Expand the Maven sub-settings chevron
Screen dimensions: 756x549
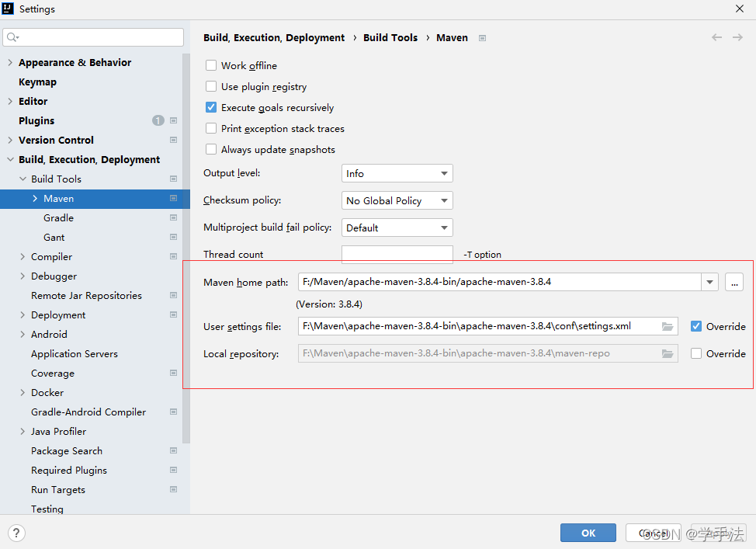[35, 198]
